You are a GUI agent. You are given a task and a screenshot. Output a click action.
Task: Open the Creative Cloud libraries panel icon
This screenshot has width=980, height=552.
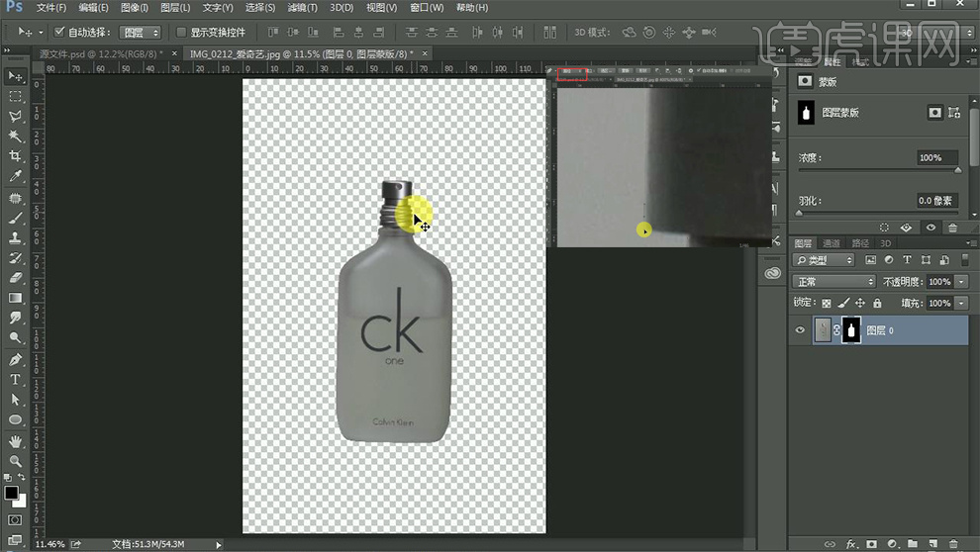773,273
